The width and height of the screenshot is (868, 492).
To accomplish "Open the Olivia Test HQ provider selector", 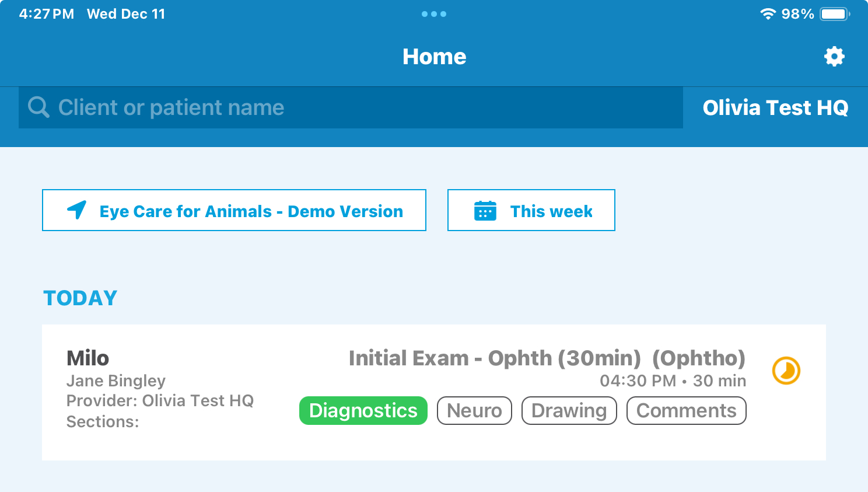I will coord(776,107).
